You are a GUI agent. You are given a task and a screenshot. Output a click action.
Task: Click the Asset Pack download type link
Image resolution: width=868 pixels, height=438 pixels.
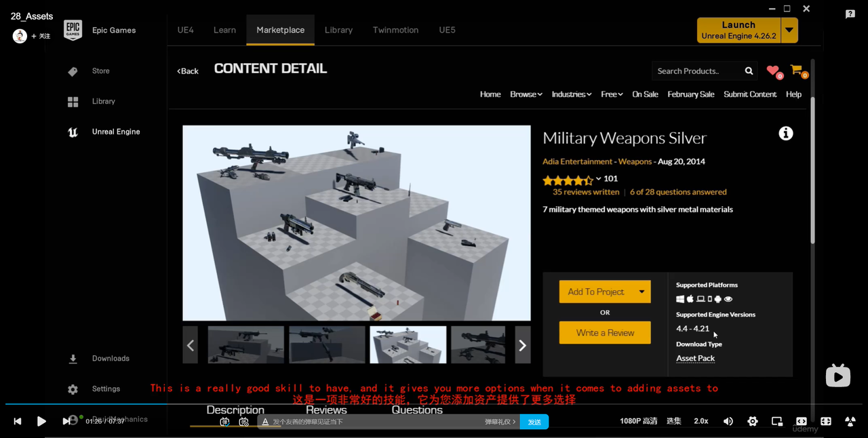tap(695, 359)
